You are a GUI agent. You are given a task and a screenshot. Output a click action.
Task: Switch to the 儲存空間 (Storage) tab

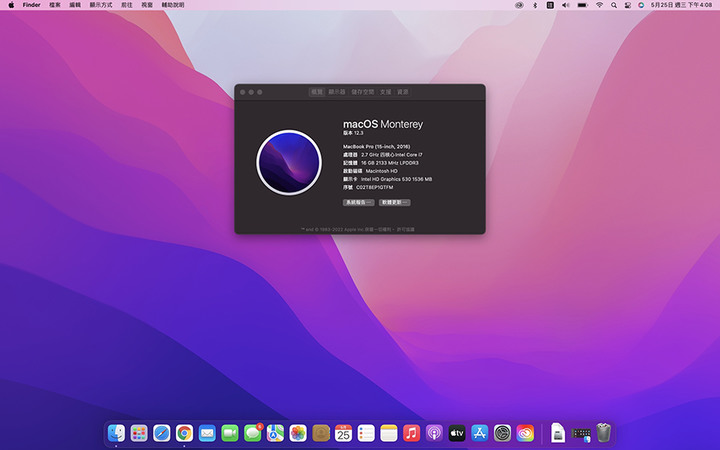tap(363, 92)
